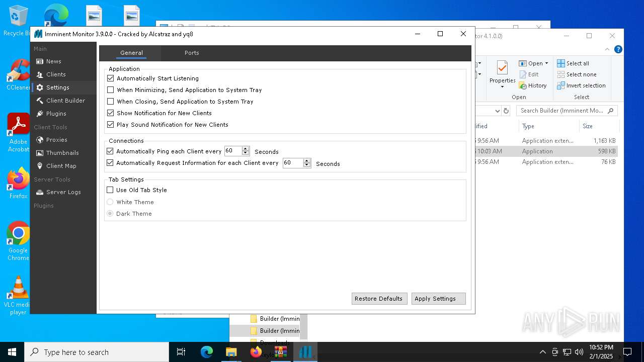Open Task View on taskbar
Image resolution: width=644 pixels, height=362 pixels.
click(181, 352)
